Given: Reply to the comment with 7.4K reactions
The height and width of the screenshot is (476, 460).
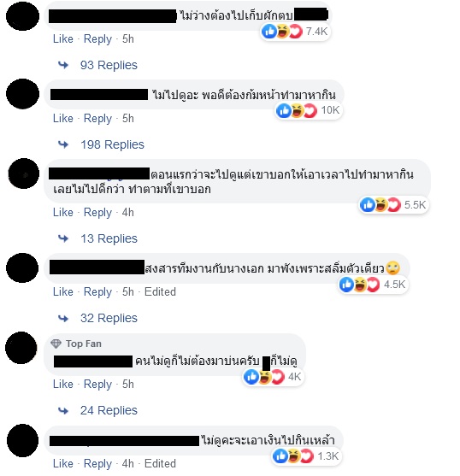Looking at the screenshot, I should click(97, 39).
